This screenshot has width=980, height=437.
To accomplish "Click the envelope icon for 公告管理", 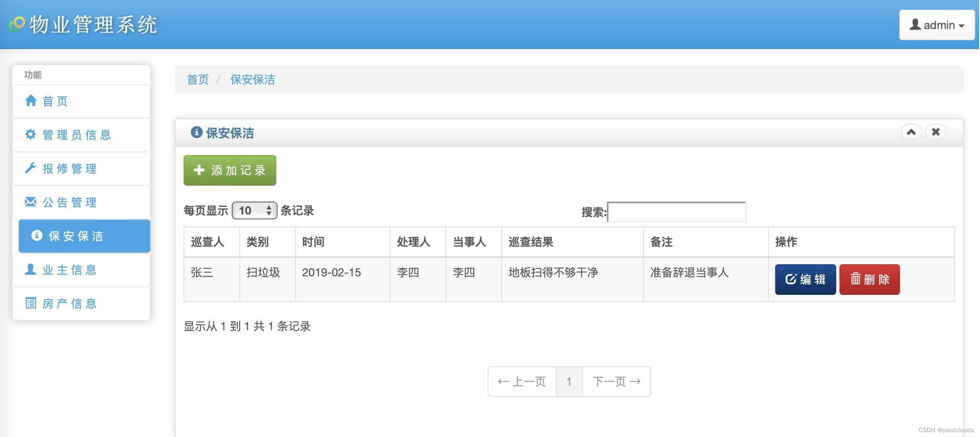I will pyautogui.click(x=31, y=202).
